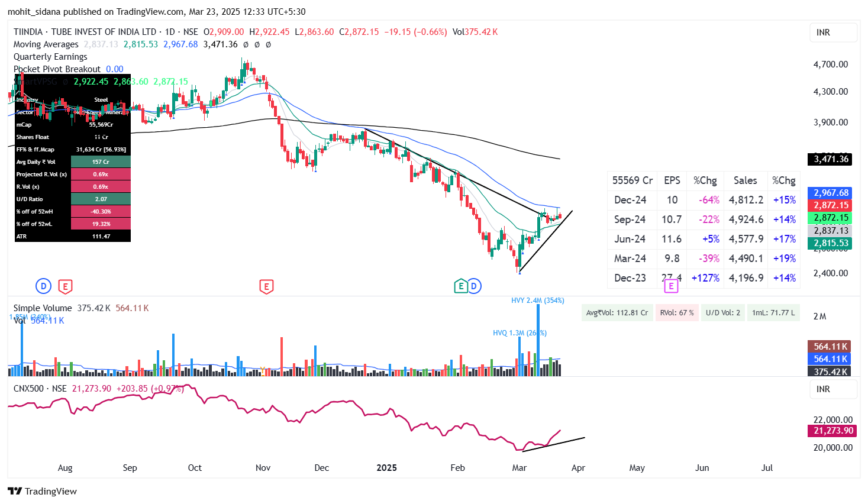868x504 pixels.
Task: Click the black 3,471.36 moving average price label
Action: click(830, 159)
